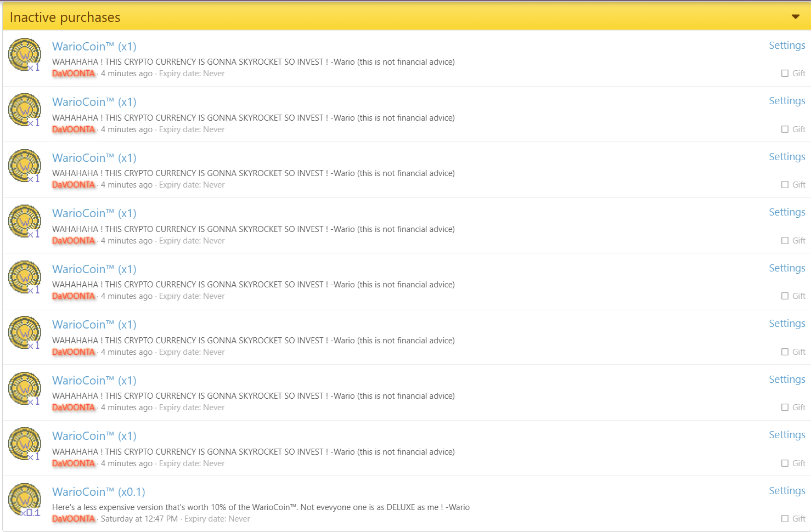811x532 pixels.
Task: Click the seventh WarioCoin purchase's coin icon
Action: click(25, 388)
